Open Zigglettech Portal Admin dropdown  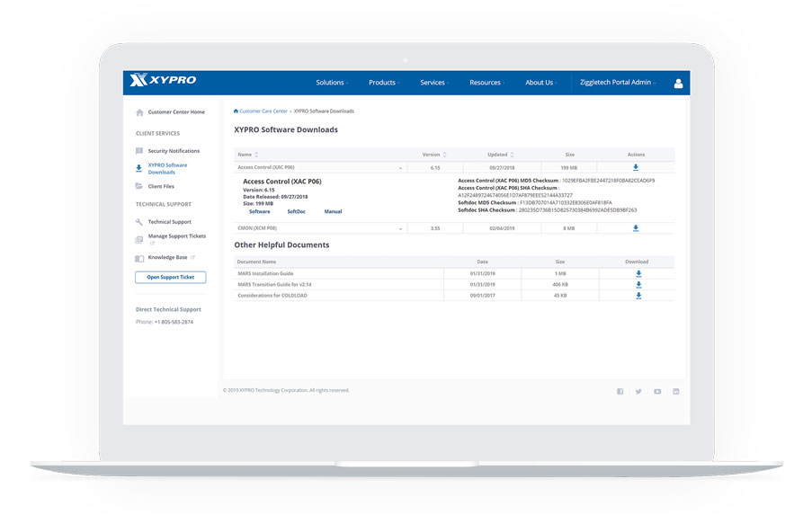[618, 83]
